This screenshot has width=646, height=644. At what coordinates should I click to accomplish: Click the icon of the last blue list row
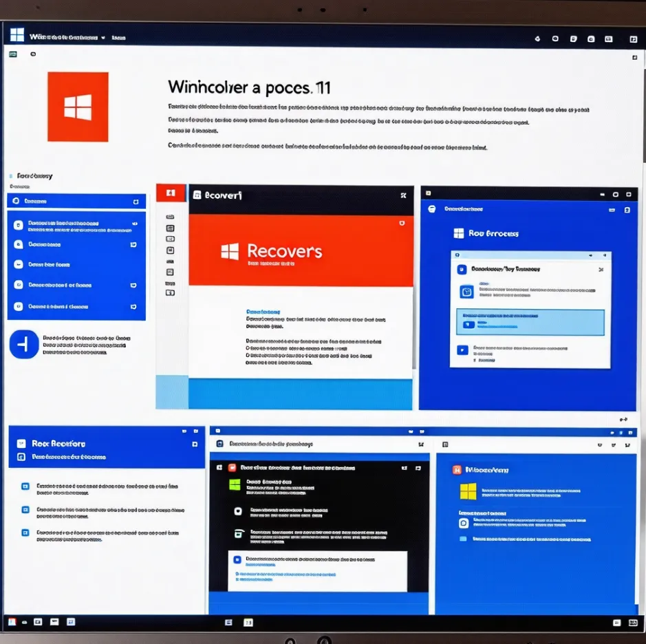point(18,307)
